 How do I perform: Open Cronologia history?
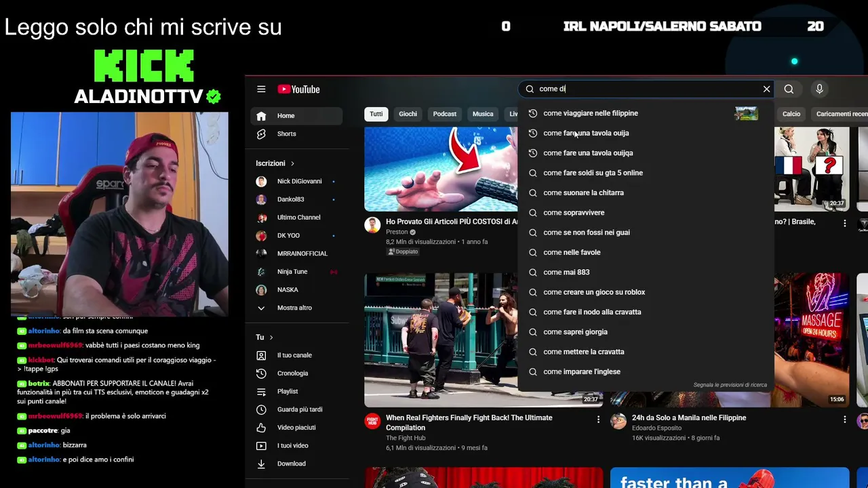click(x=297, y=373)
